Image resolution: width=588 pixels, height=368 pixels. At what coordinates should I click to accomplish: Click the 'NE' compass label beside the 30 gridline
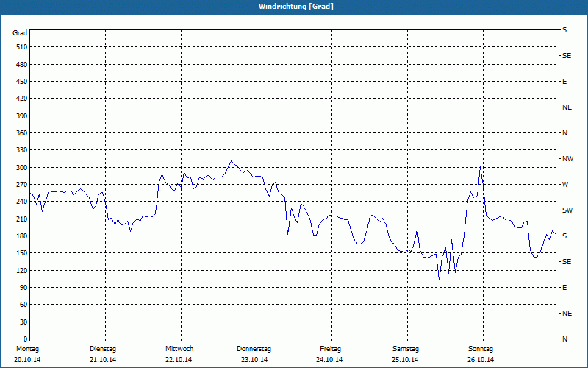point(567,314)
